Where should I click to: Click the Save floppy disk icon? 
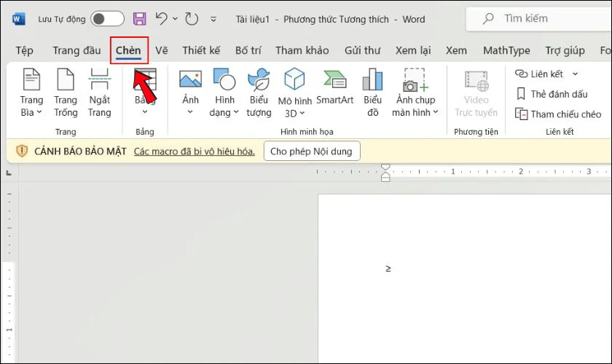[x=139, y=19]
